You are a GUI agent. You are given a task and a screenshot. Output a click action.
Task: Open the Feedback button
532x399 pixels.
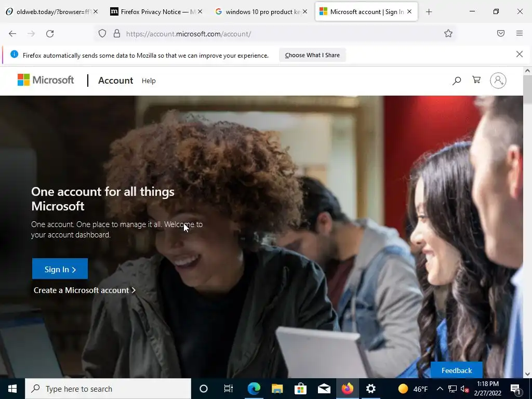[x=457, y=370]
